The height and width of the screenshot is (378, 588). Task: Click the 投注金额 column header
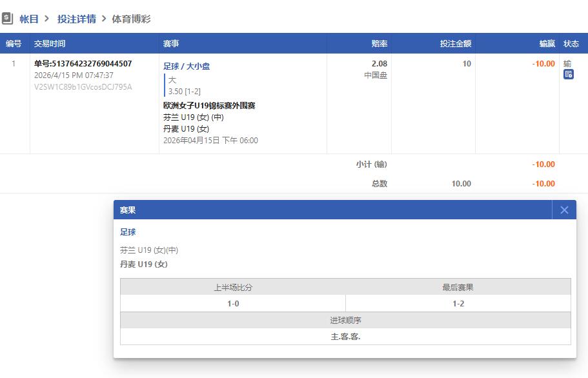tap(455, 43)
